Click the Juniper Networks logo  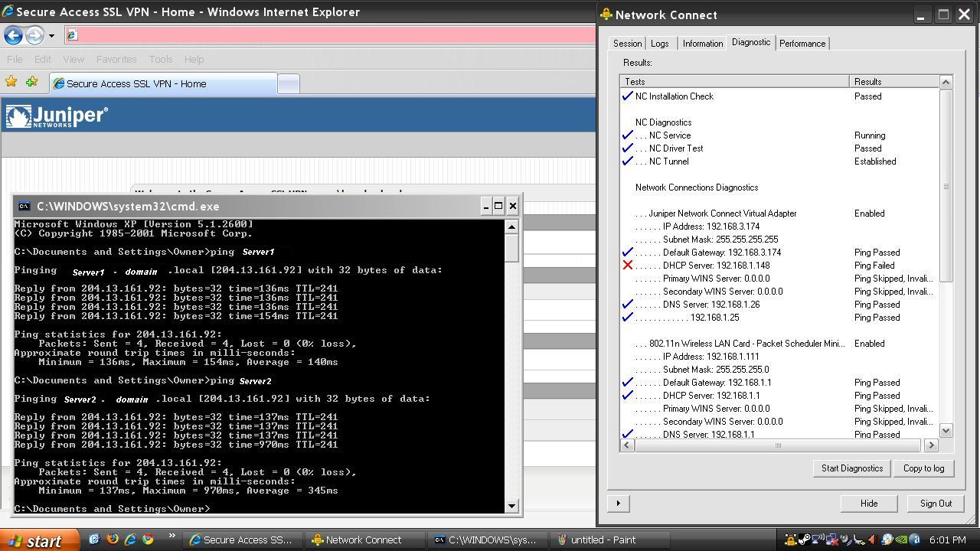57,116
